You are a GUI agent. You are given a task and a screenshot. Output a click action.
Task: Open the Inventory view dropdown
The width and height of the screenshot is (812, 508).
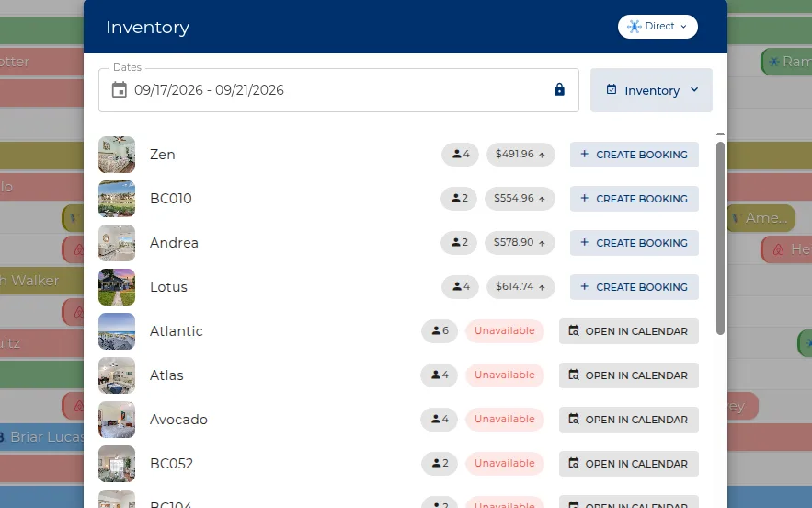pyautogui.click(x=651, y=90)
